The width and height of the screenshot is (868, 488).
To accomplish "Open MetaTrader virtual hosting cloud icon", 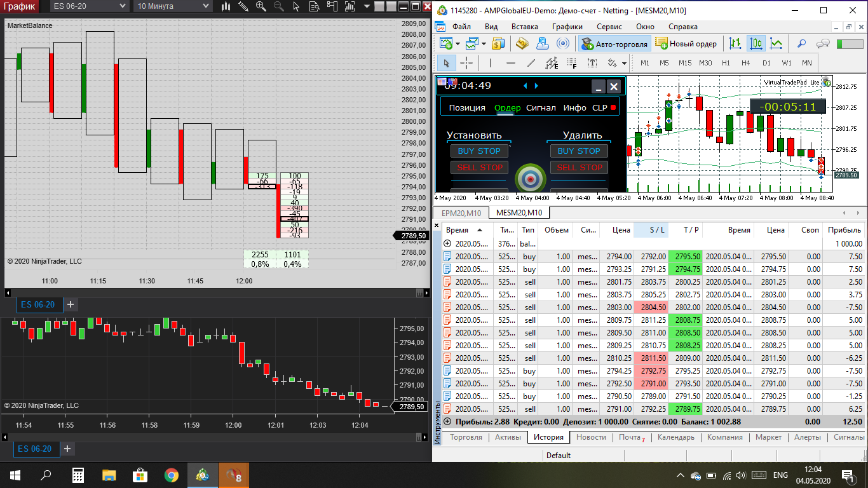I will tap(543, 43).
